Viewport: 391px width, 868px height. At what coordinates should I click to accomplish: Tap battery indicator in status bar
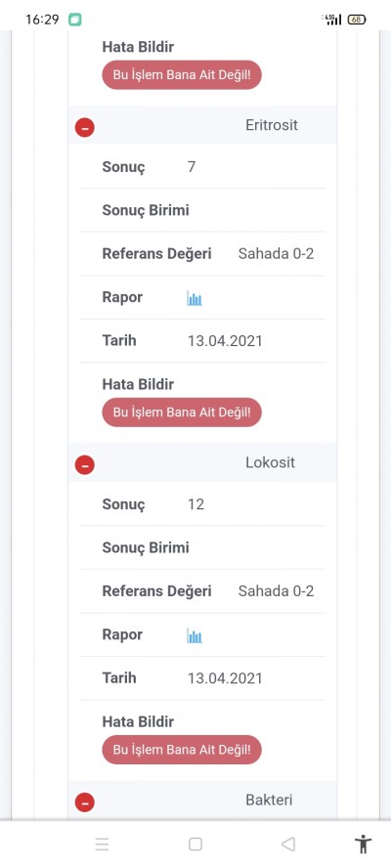coord(357,20)
